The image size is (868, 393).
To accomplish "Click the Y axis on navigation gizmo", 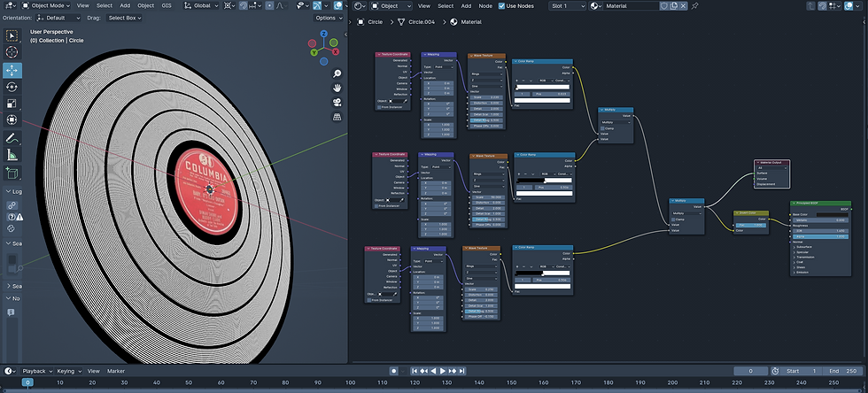I will pos(314,52).
